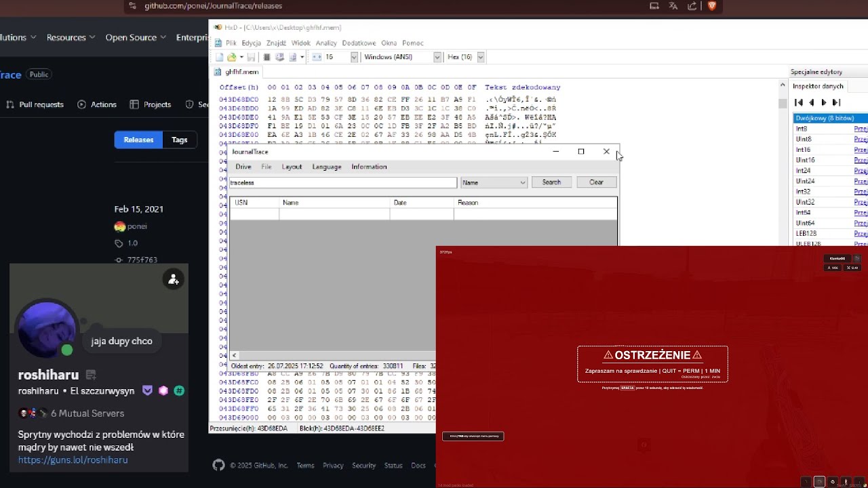Jump to last entry in Inspektor danych
This screenshot has width=868, height=488.
(x=836, y=102)
